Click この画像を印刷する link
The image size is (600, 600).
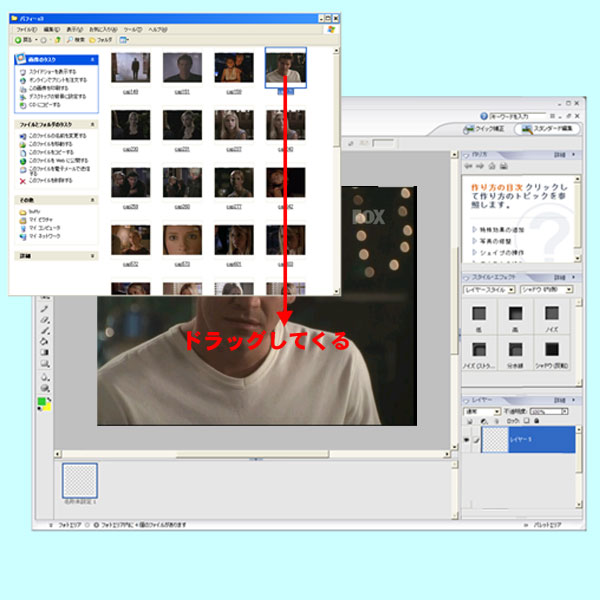click(49, 88)
